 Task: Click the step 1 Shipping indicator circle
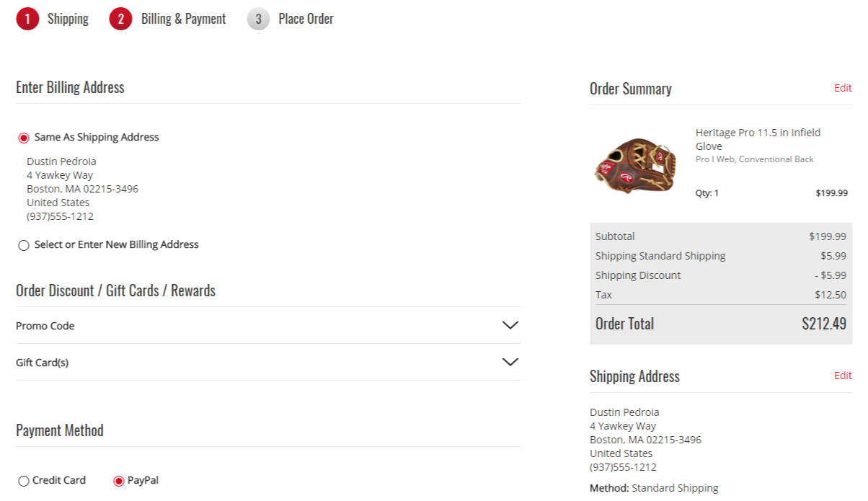point(27,19)
